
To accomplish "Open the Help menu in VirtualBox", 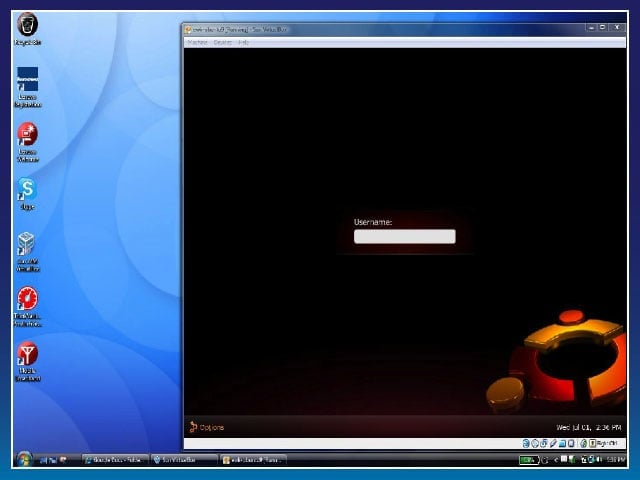I will pyautogui.click(x=243, y=42).
